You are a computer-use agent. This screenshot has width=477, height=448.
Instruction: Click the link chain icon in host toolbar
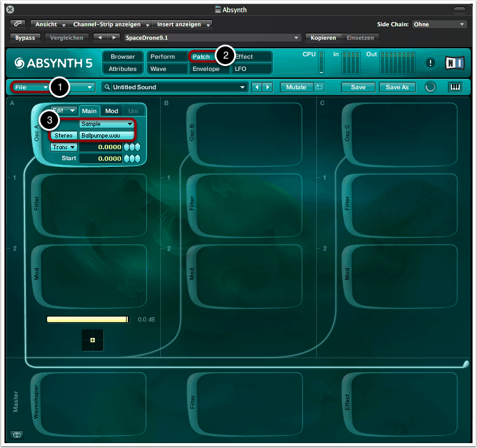pyautogui.click(x=18, y=24)
